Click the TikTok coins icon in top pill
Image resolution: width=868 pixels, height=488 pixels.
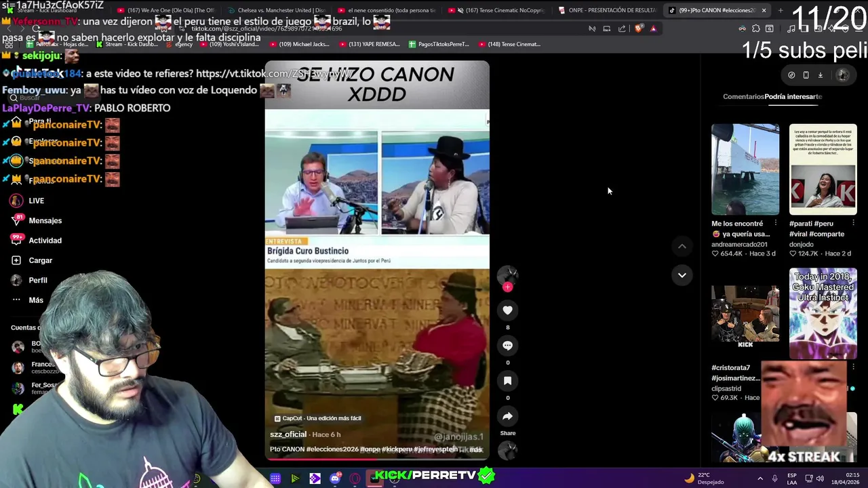[x=791, y=75]
